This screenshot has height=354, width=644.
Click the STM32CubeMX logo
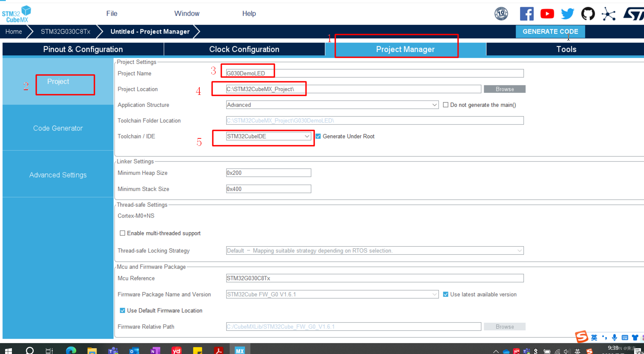point(16,14)
